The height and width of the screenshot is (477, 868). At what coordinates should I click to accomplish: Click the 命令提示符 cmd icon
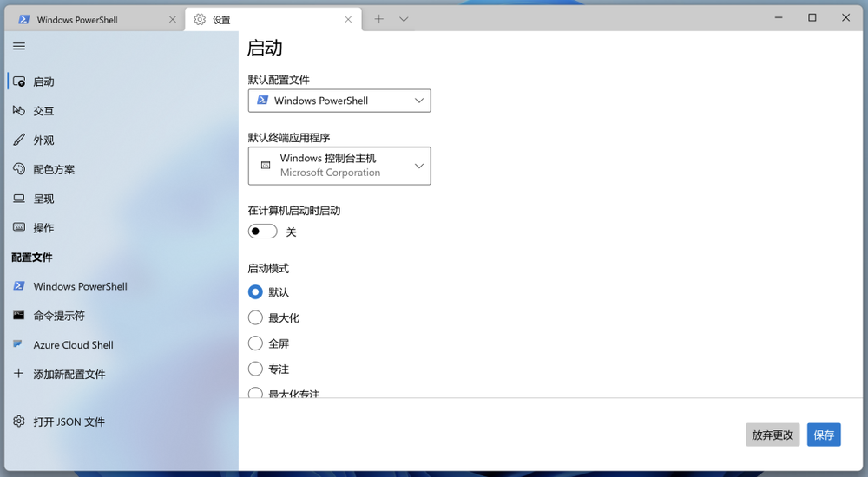click(19, 315)
